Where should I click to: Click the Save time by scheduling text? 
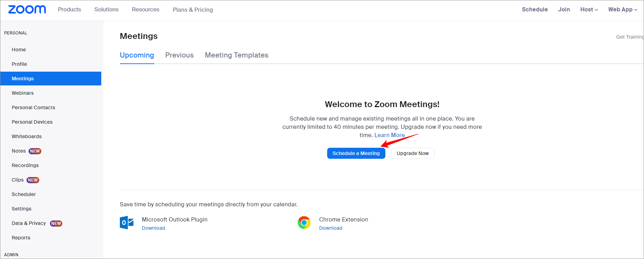click(209, 204)
